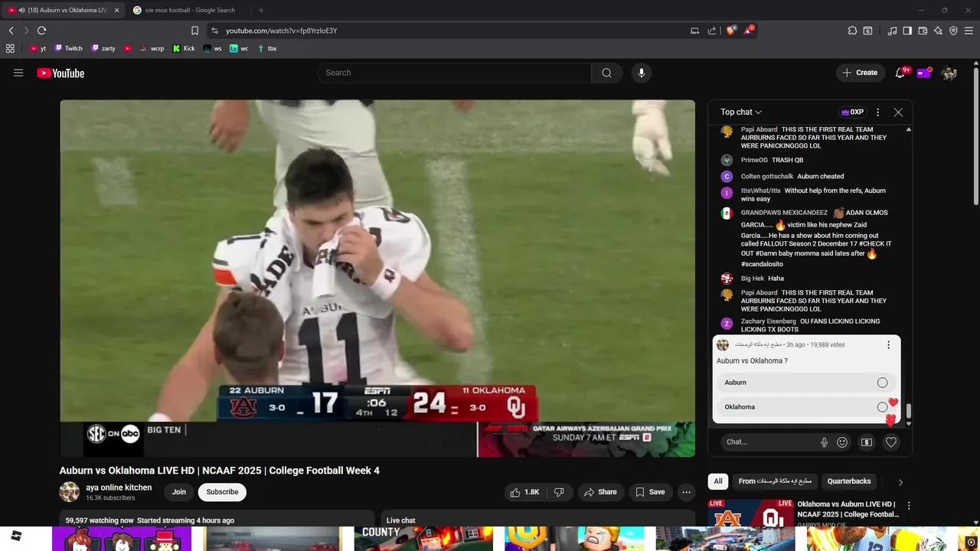This screenshot has height=551, width=980.
Task: Like the video with thumbs up
Action: 525,492
